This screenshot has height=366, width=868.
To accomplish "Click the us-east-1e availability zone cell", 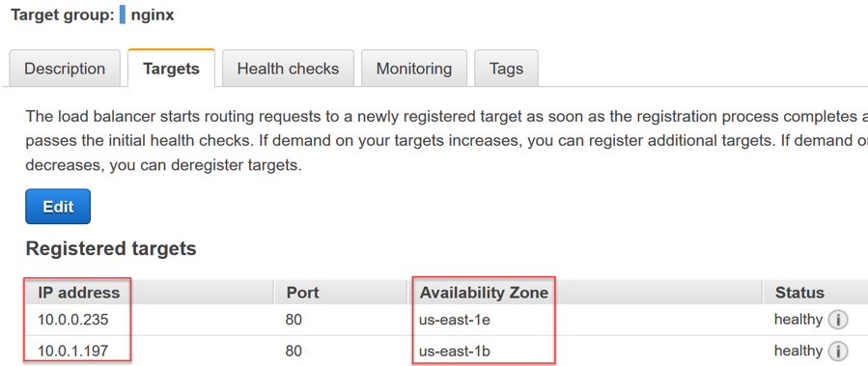I will [455, 320].
